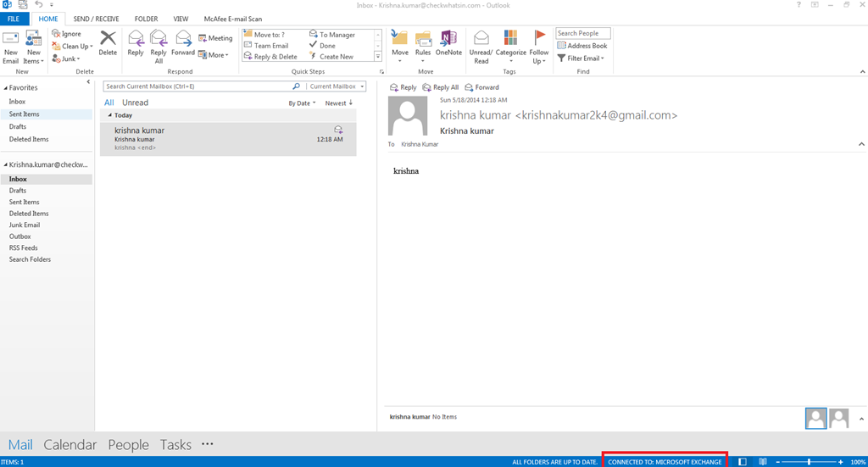868x467 pixels.
Task: Change search scope Current Mailbox dropdown
Action: pyautogui.click(x=336, y=86)
